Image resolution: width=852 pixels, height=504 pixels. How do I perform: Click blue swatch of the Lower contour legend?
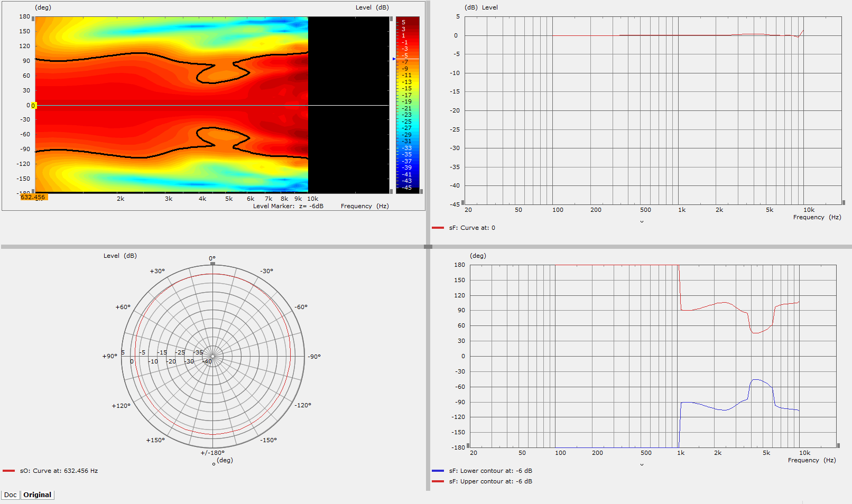tap(438, 471)
